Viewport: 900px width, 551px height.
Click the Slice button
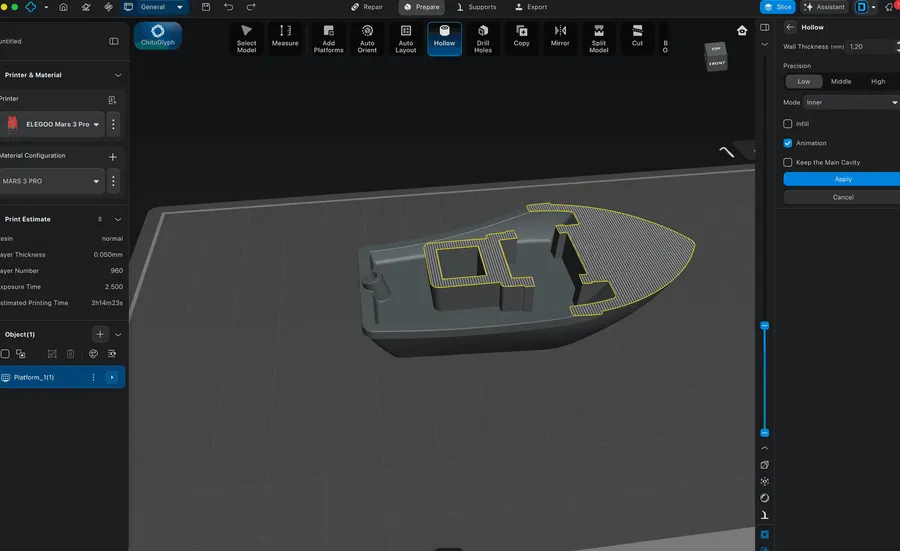click(778, 7)
